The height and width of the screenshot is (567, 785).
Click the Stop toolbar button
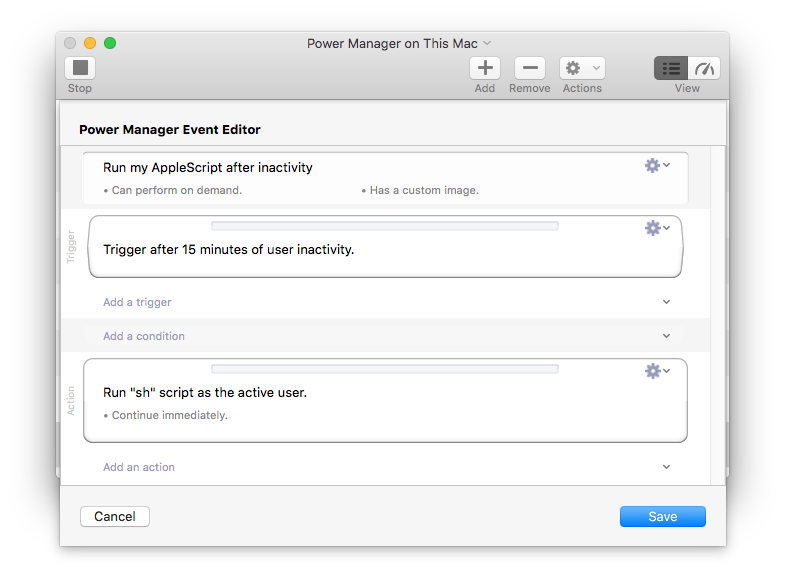click(80, 68)
